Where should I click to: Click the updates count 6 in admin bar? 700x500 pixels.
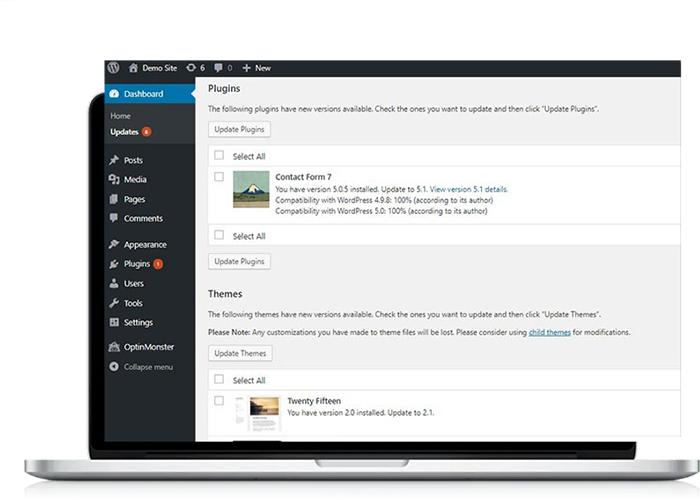[202, 68]
